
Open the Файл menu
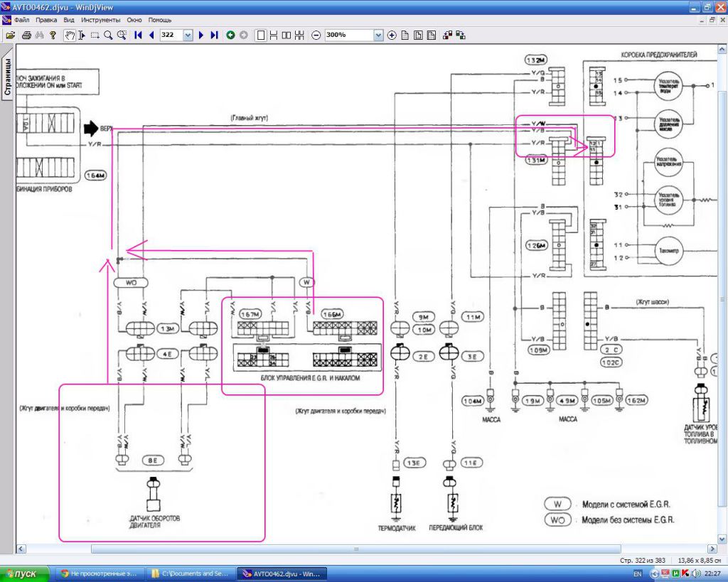click(x=21, y=20)
